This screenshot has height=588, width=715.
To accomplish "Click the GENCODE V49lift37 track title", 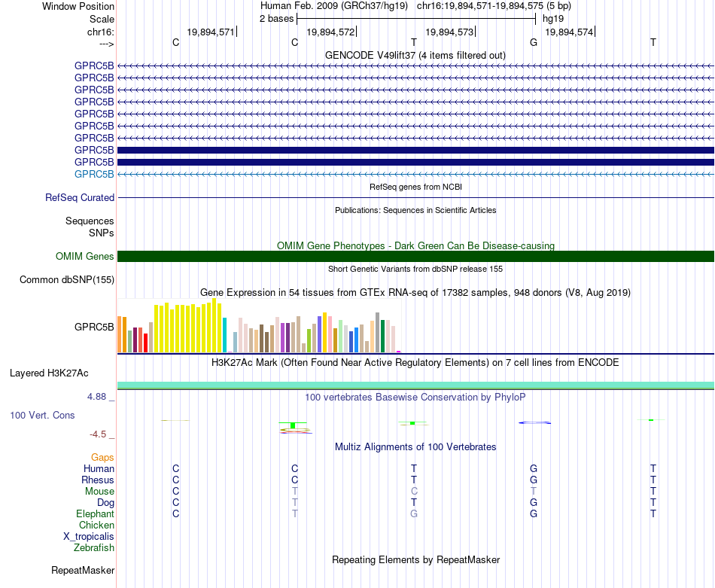I will (x=415, y=55).
